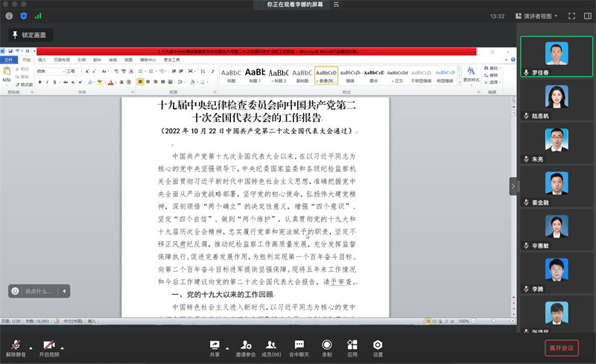
Task: Unmute microphone (解除静音)
Action: [16, 348]
